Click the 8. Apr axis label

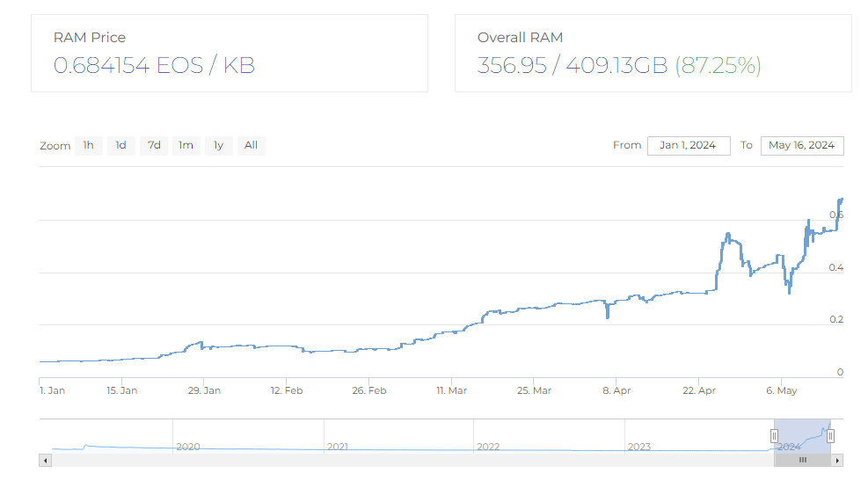[x=616, y=390]
